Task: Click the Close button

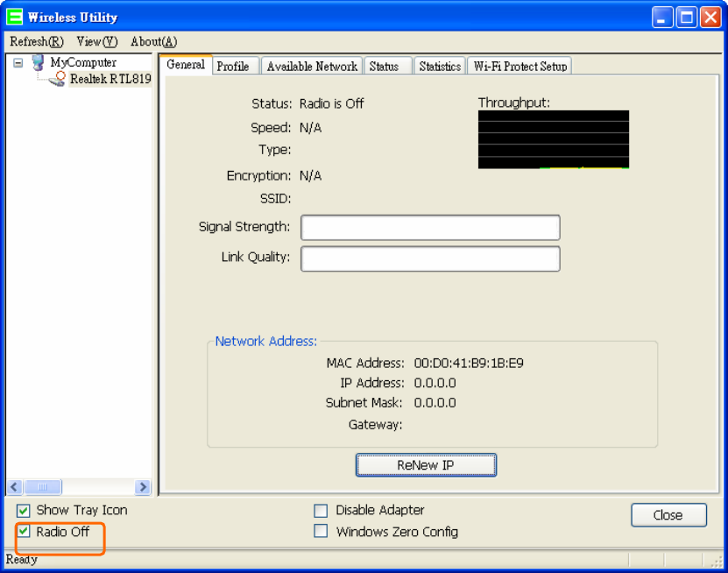Action: coord(668,515)
